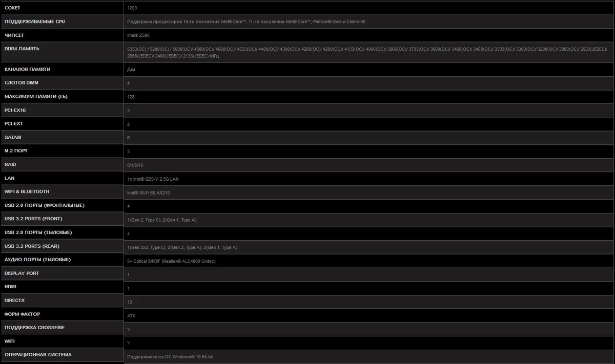Click 'АУДИО ПОРТЫ (ТЫЛОВЫЕ)' label
The width and height of the screenshot is (615, 364).
37,260
